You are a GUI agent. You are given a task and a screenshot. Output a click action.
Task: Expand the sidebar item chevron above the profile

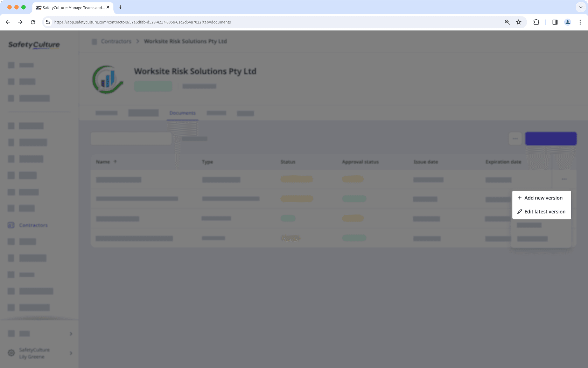coord(71,333)
